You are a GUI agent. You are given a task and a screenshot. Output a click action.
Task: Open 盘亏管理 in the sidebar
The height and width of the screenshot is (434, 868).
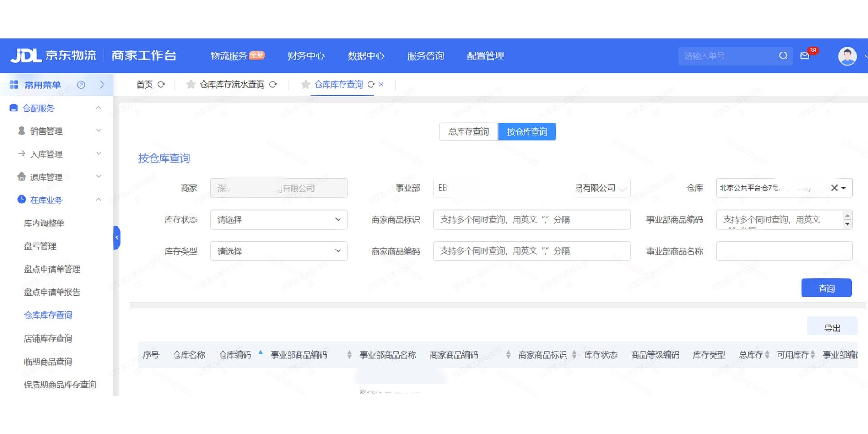[x=40, y=246]
